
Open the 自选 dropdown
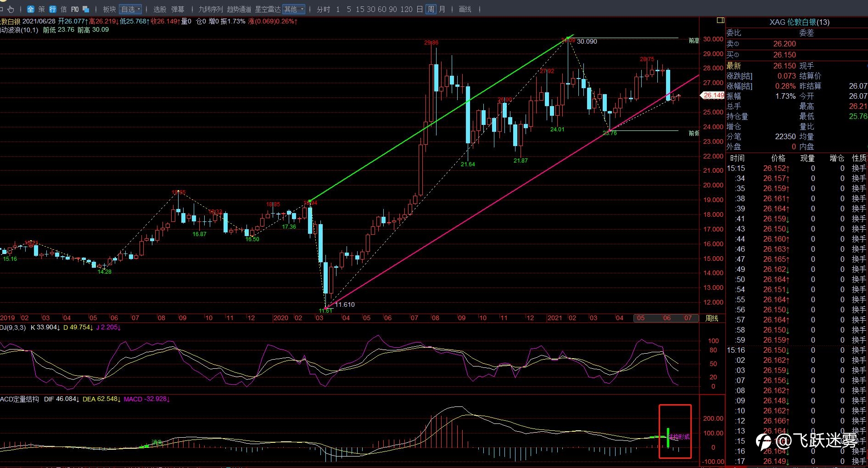click(x=131, y=9)
